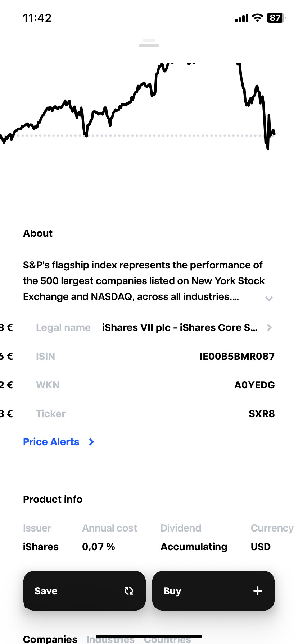Switch to the Industries tab
The height and width of the screenshot is (644, 298).
110,639
